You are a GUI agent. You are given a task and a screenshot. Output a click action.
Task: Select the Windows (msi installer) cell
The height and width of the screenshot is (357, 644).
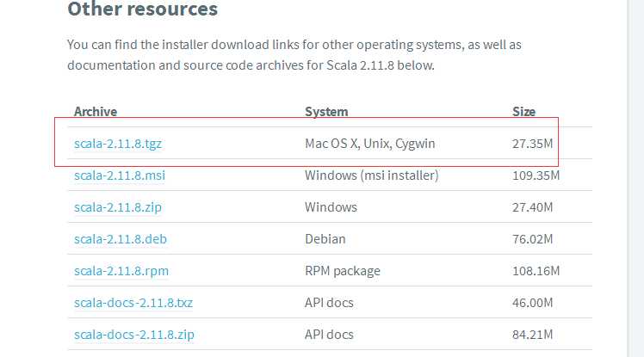371,175
